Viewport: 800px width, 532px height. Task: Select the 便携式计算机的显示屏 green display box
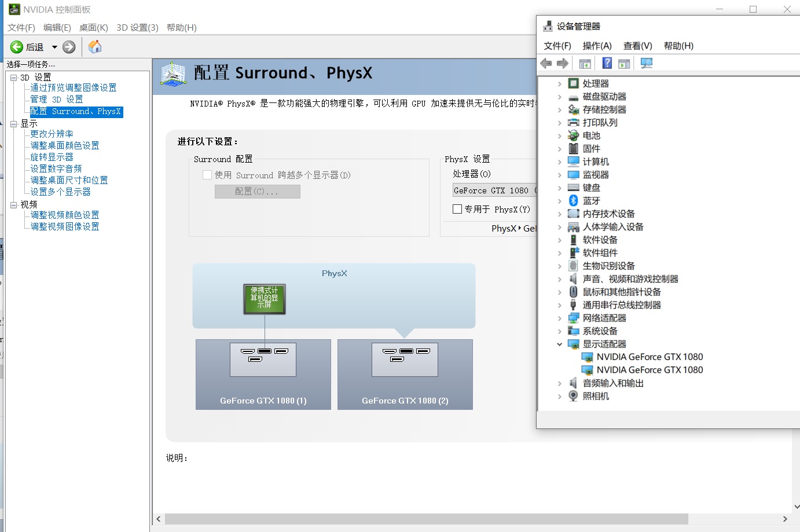[x=265, y=299]
